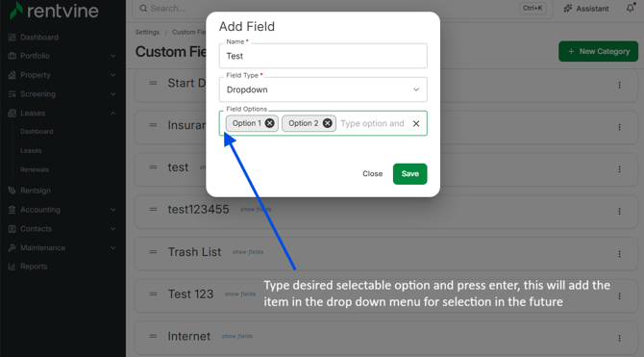The width and height of the screenshot is (644, 357).
Task: Click the Rentsign pen icon
Action: click(12, 191)
